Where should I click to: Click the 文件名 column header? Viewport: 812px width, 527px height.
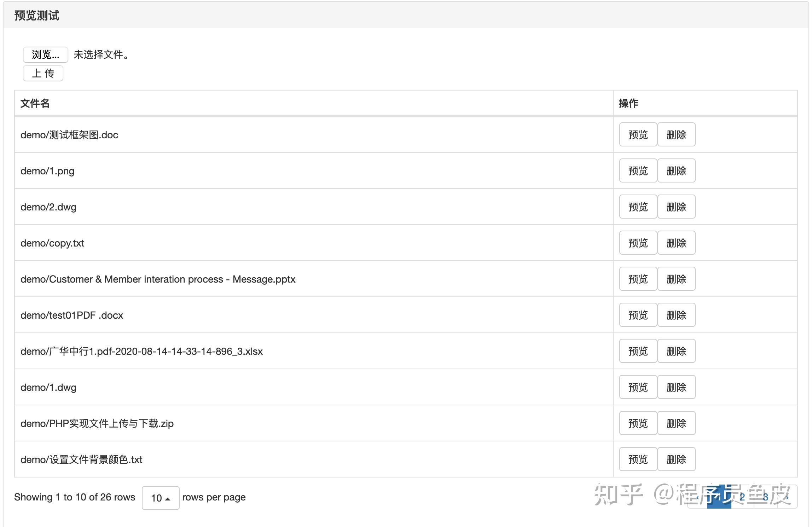(x=35, y=103)
